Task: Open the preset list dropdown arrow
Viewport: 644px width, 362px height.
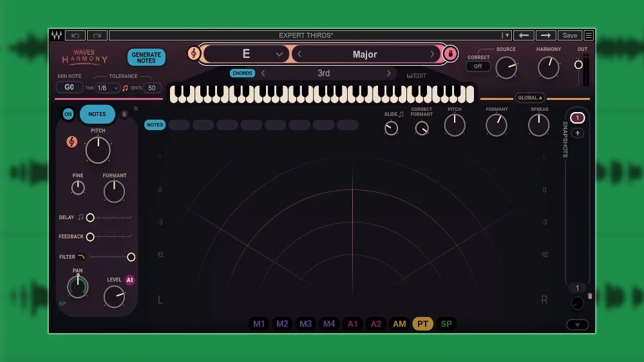Action: click(506, 35)
